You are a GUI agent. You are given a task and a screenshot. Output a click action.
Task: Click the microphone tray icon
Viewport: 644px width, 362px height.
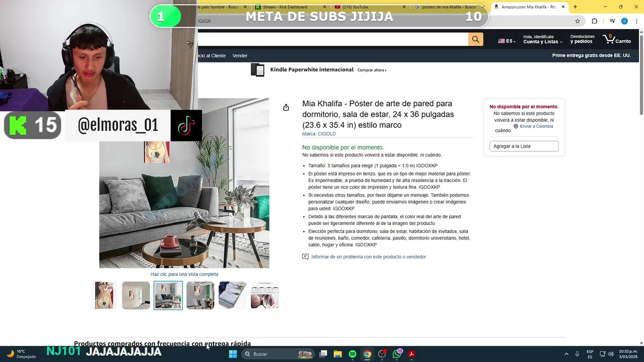577,354
